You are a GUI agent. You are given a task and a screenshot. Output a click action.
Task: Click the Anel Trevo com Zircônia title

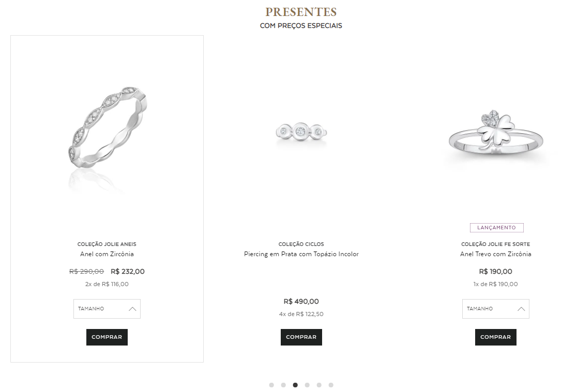click(495, 254)
